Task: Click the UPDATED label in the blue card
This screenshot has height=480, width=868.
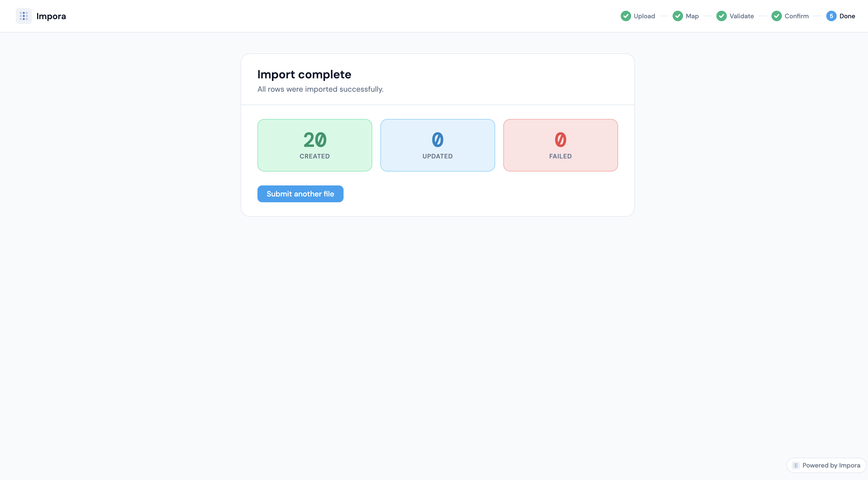Action: 437,156
